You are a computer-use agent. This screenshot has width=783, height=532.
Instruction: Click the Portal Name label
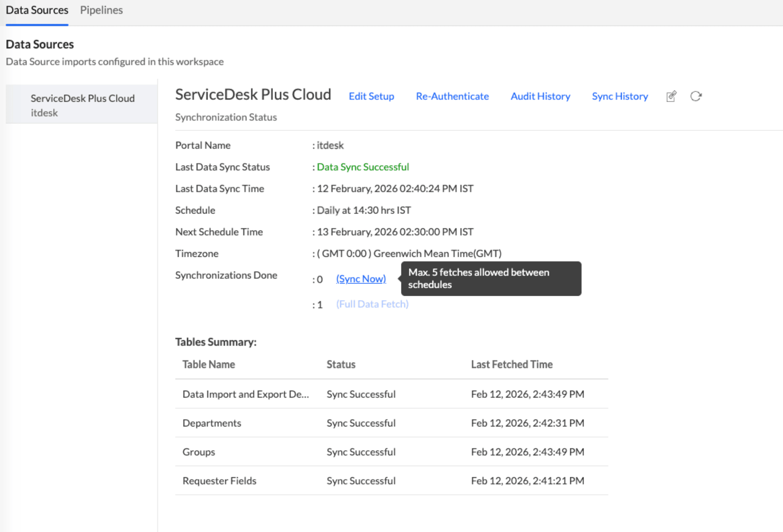202,145
